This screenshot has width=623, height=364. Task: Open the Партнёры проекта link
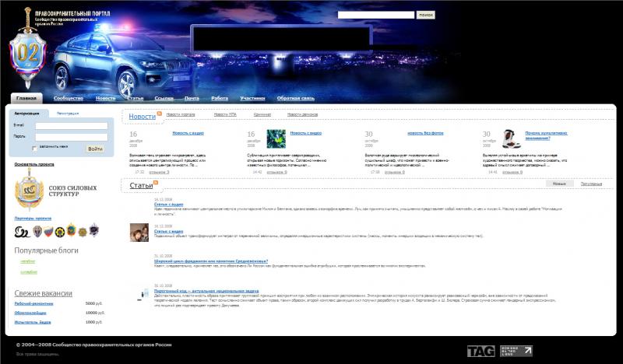coord(33,219)
